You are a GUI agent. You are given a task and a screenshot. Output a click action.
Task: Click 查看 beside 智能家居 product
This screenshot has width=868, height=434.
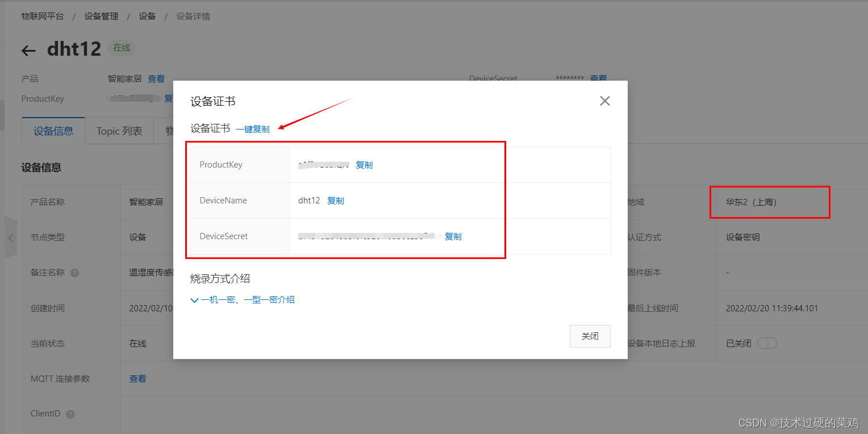156,78
